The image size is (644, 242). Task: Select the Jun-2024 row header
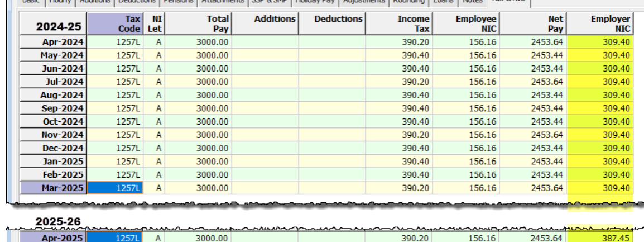pos(54,68)
